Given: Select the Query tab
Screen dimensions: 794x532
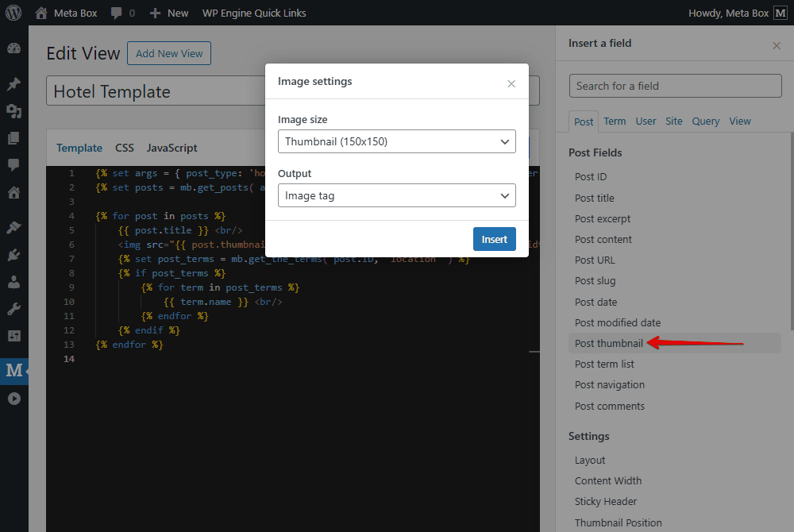Looking at the screenshot, I should (705, 121).
